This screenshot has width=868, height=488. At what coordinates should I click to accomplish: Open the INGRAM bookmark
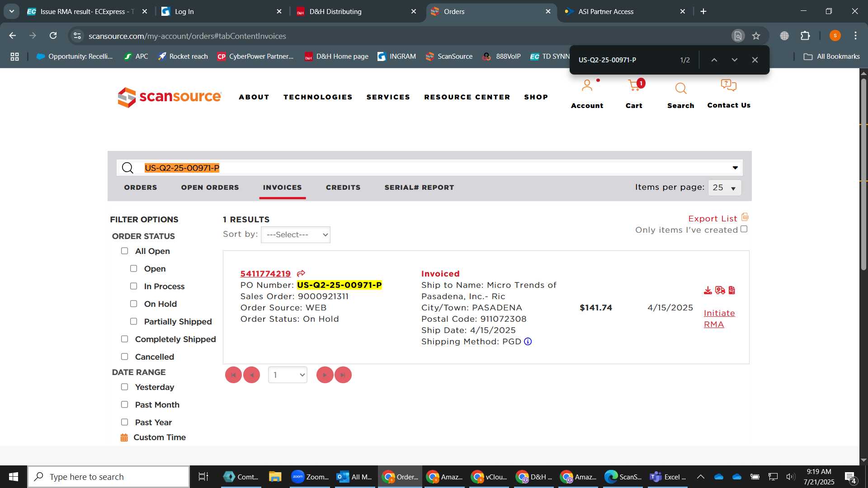pos(397,56)
